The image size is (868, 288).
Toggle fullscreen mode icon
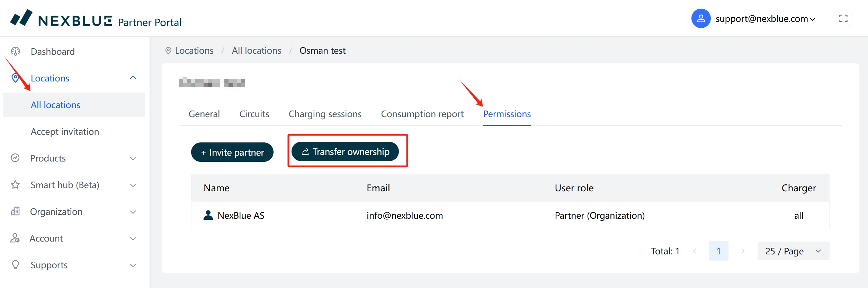click(843, 19)
